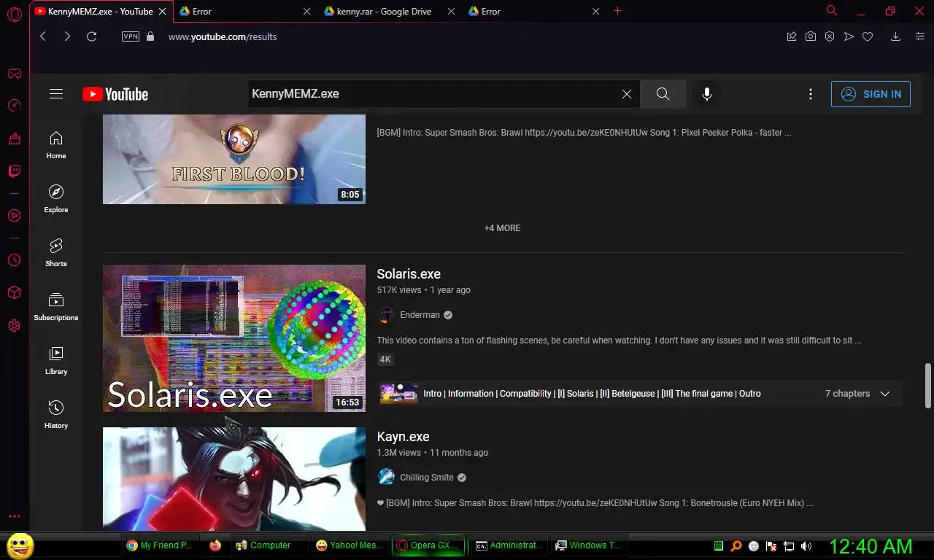Screen dimensions: 934x560
Task: Open GX Corner gamepad icon in sidebar
Action: click(14, 73)
